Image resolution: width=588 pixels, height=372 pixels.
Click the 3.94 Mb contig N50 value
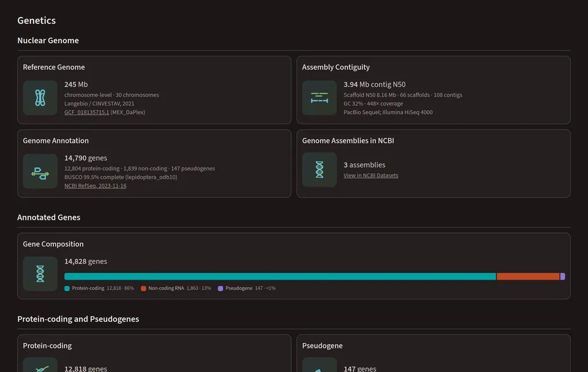point(375,84)
